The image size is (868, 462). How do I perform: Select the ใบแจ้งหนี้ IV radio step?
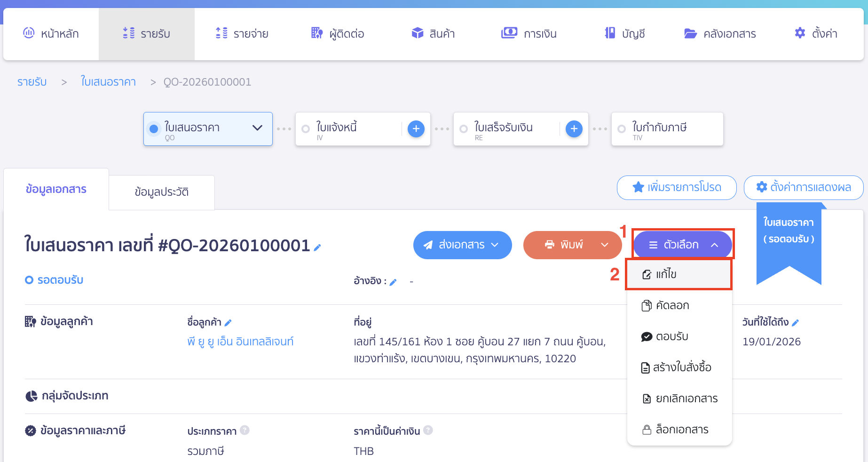point(306,129)
